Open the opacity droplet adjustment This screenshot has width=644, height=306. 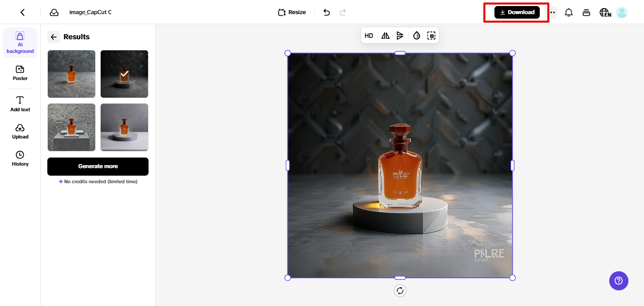tap(416, 35)
